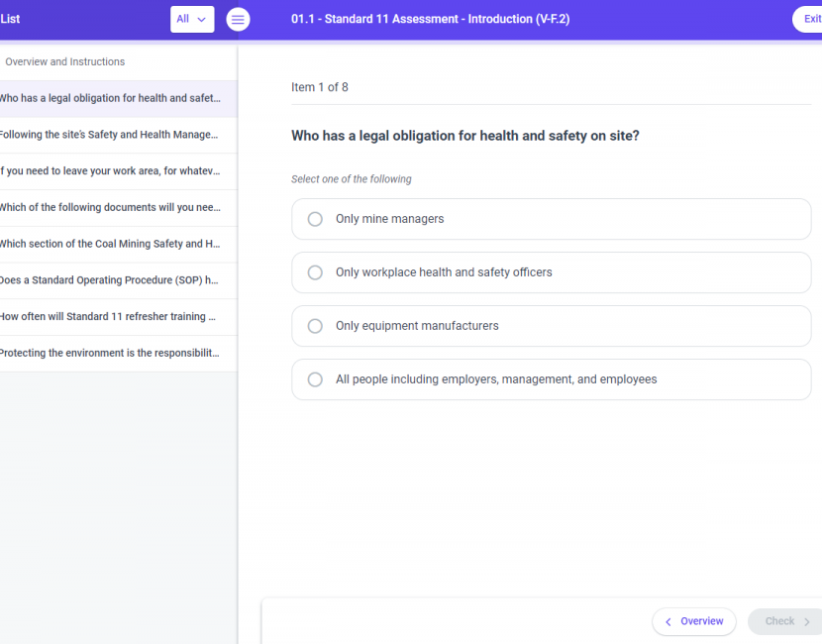Open the All filter dropdown
The height and width of the screenshot is (644, 822).
coord(192,20)
